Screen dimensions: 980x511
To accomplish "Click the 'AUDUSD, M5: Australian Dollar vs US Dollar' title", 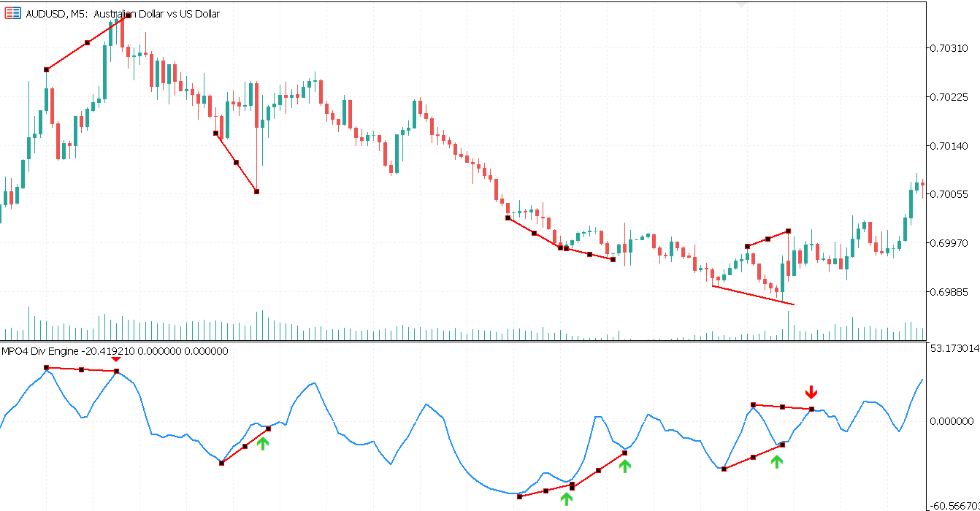I will (x=121, y=14).
